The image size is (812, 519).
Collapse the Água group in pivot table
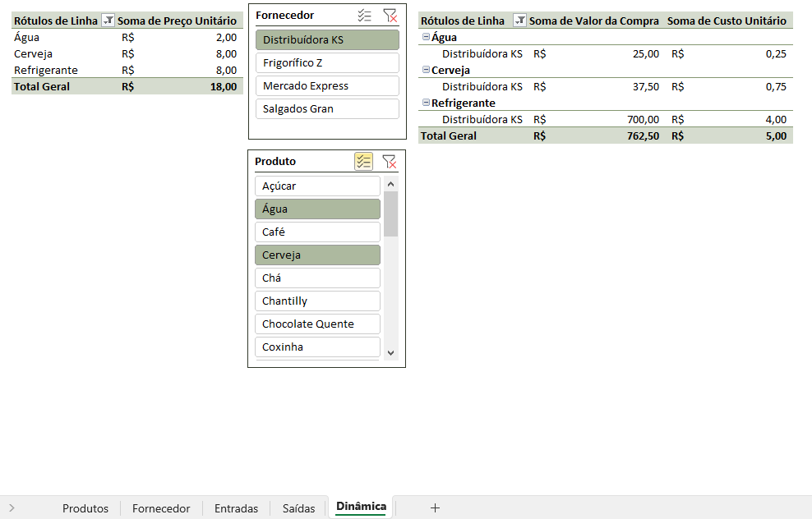pyautogui.click(x=426, y=37)
